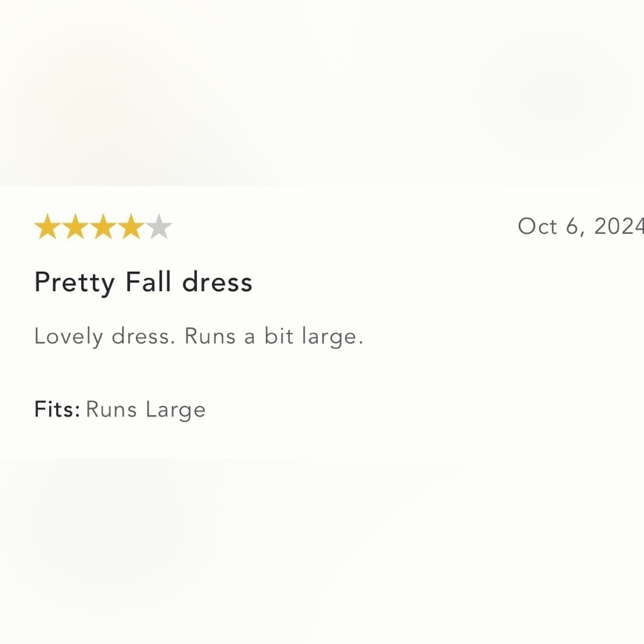
Task: Open the Pretty Fall dress review title
Action: (x=144, y=283)
